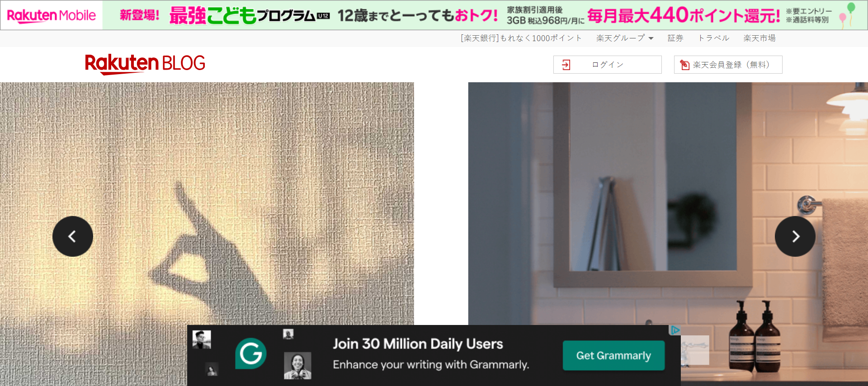Click the AdChoices icon on ad
The width and height of the screenshot is (868, 386).
tap(675, 330)
